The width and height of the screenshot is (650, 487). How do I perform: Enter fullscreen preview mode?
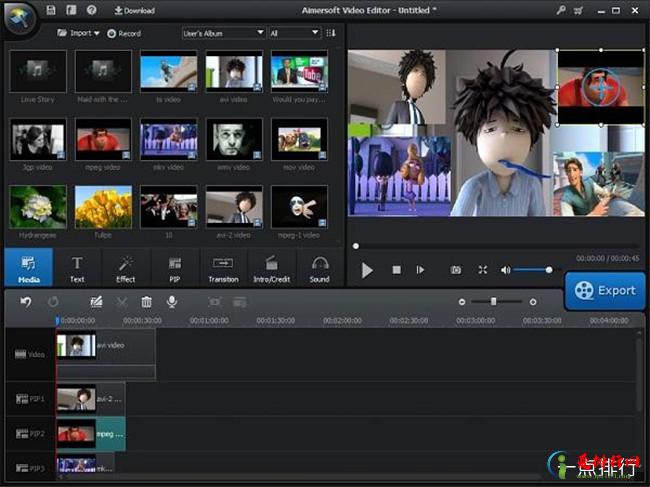tap(482, 270)
